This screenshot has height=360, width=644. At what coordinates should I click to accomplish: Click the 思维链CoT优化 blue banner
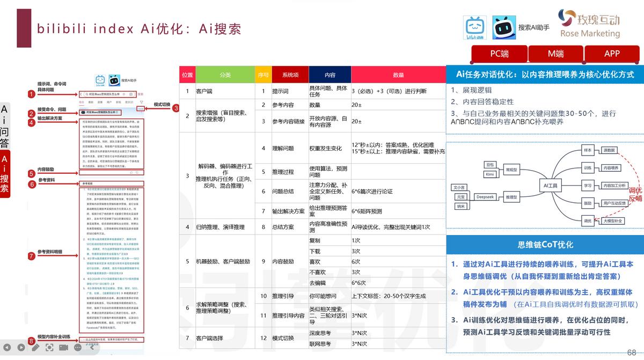tap(545, 245)
